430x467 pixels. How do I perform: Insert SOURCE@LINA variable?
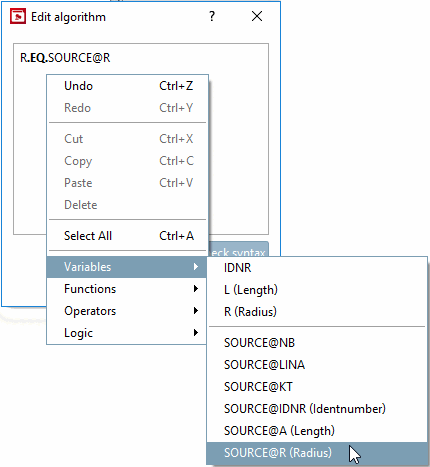pos(317,365)
